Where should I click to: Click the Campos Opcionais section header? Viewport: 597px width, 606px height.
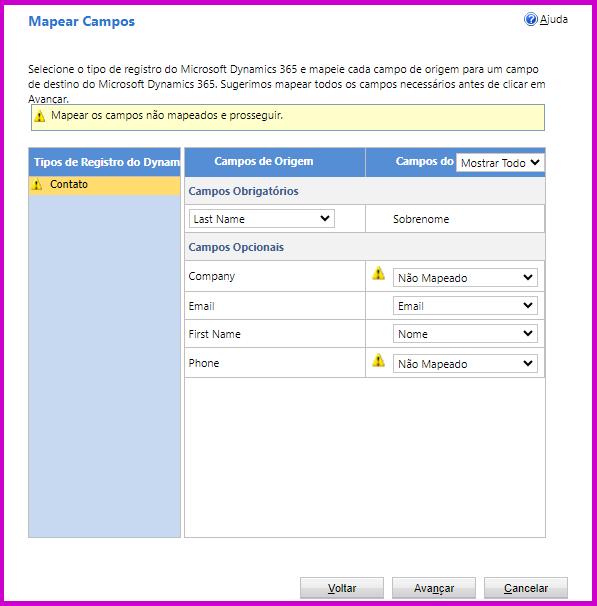click(x=236, y=247)
